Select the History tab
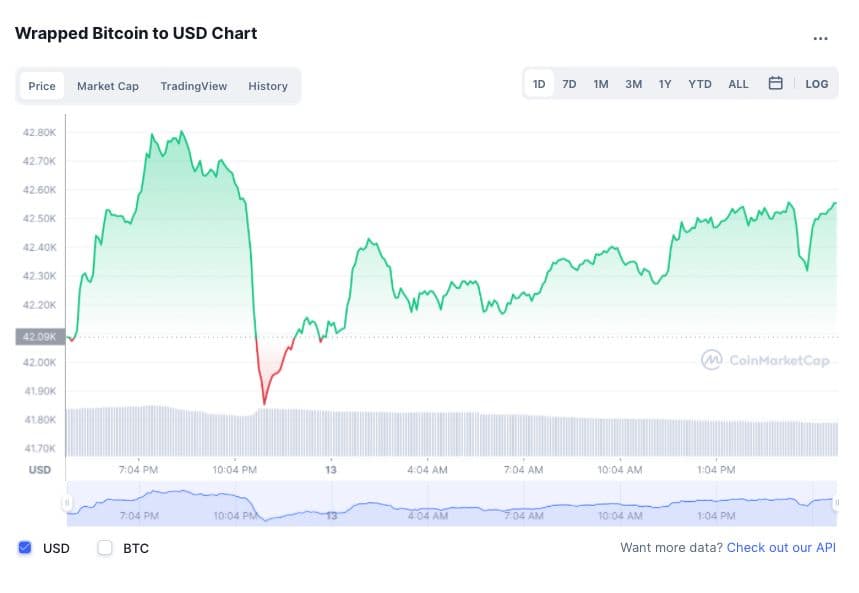The height and width of the screenshot is (593, 859). pos(268,86)
